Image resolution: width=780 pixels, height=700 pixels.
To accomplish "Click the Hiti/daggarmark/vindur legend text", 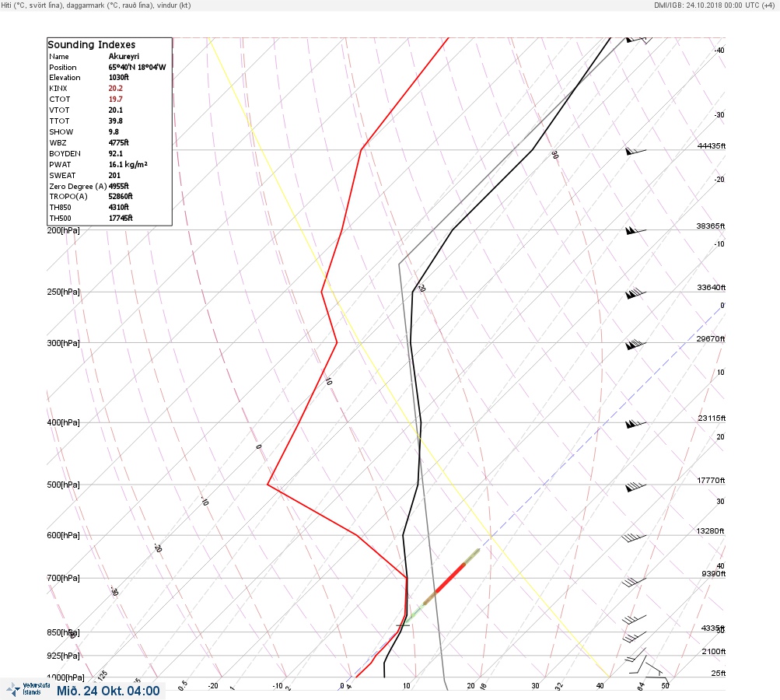I will (x=96, y=5).
